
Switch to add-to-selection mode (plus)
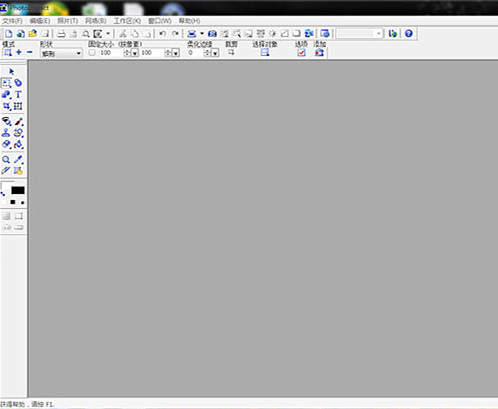point(19,52)
